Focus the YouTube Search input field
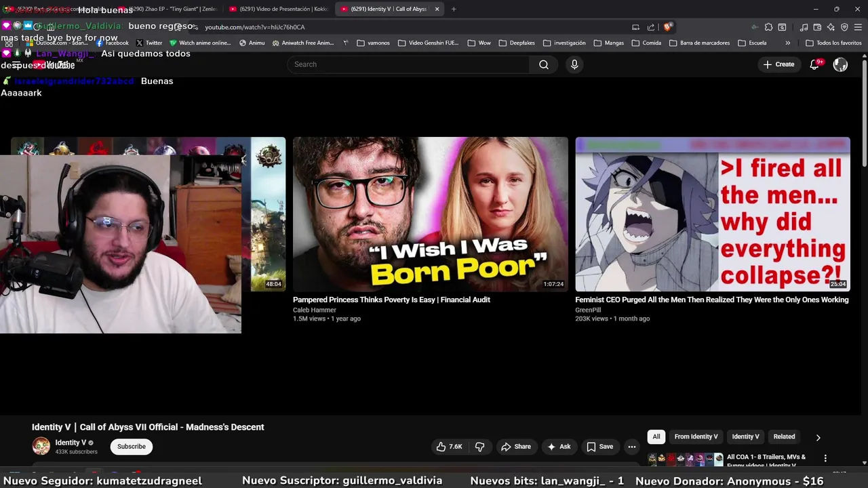Image resolution: width=868 pixels, height=488 pixels. pos(408,64)
